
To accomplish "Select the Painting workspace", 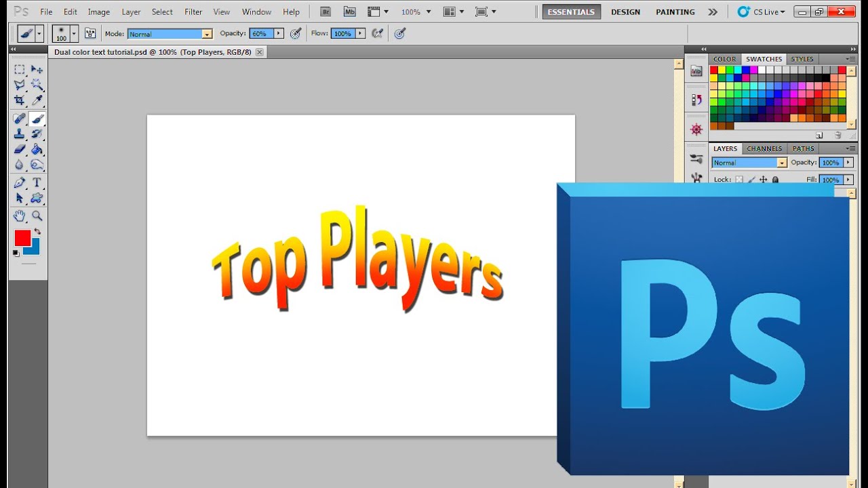I will 675,12.
